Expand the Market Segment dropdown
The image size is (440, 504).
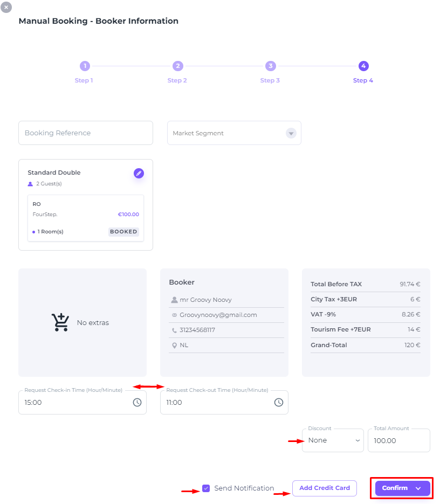click(x=291, y=133)
